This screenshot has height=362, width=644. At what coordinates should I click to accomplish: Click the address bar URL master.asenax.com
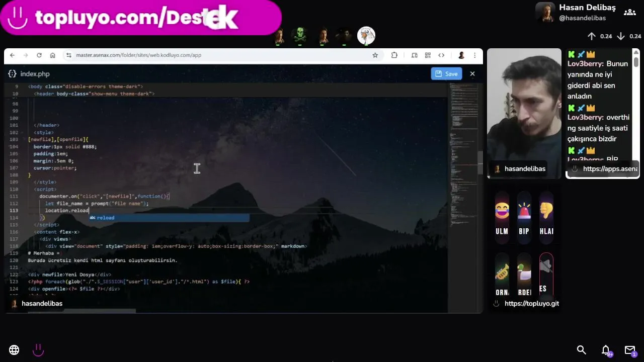138,55
